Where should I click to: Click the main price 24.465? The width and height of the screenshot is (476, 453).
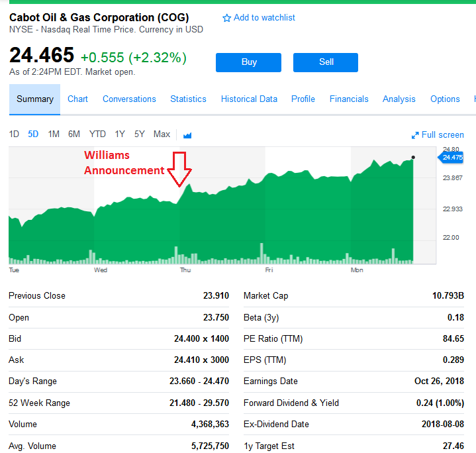42,55
